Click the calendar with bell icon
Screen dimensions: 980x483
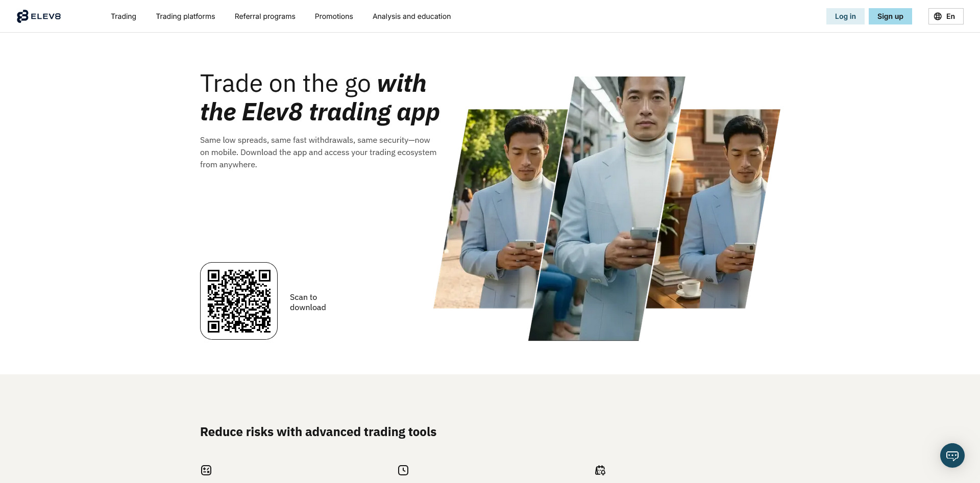(x=600, y=470)
